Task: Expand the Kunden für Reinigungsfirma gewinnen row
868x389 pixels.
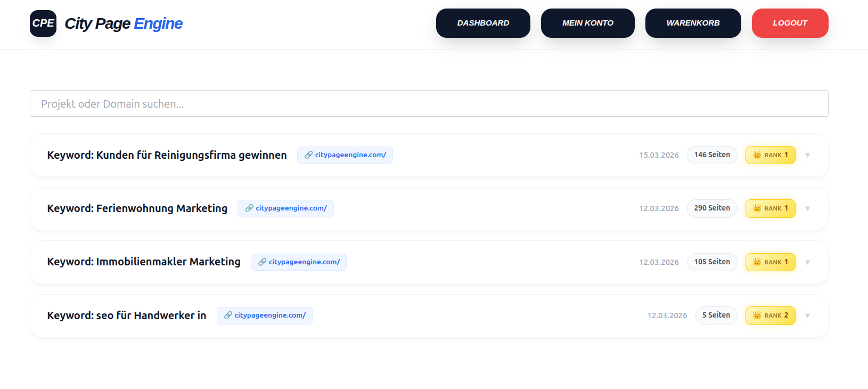Action: [x=807, y=156]
